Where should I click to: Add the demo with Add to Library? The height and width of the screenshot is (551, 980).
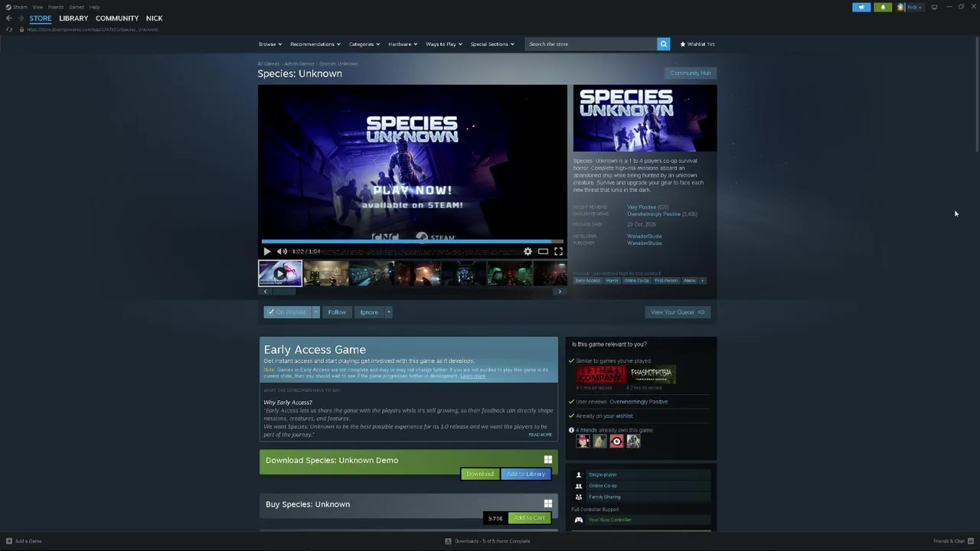coord(525,474)
